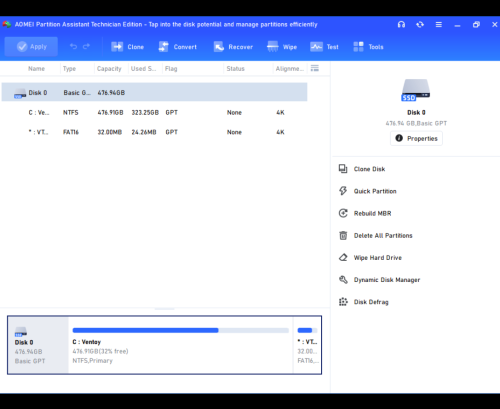The height and width of the screenshot is (409, 500).
Task: Select the VT FAT16 partition in disk map
Action: tap(307, 345)
